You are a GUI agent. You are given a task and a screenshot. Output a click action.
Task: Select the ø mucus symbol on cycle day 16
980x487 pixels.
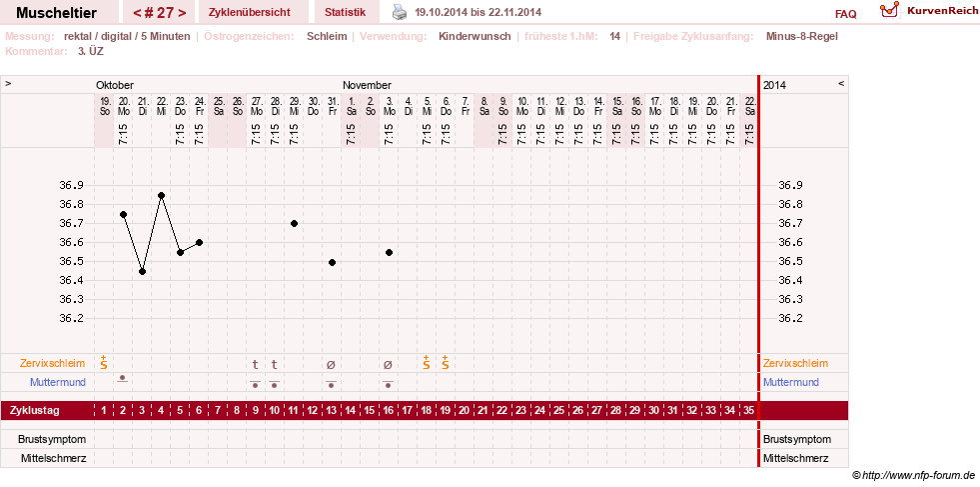[388, 364]
